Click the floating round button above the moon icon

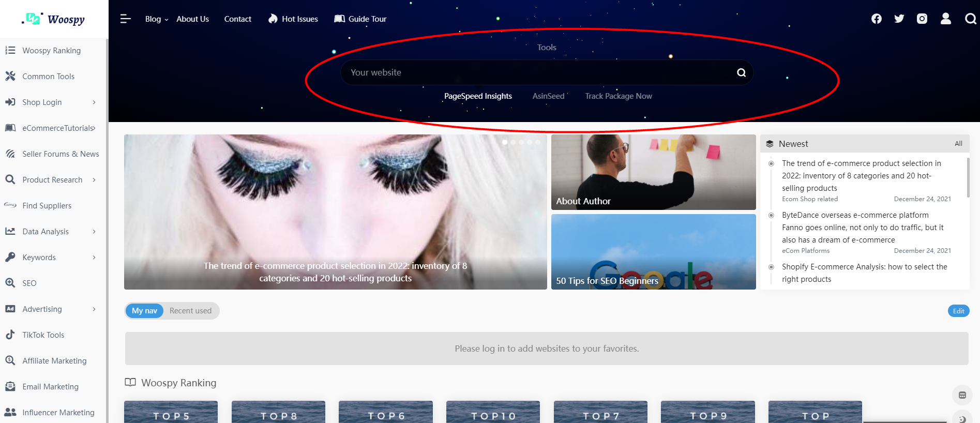(962, 395)
